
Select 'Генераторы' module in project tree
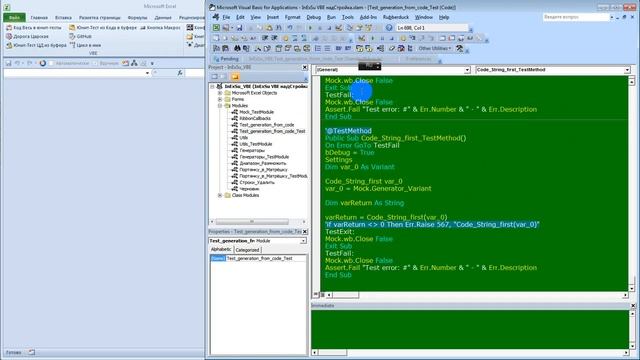point(252,151)
